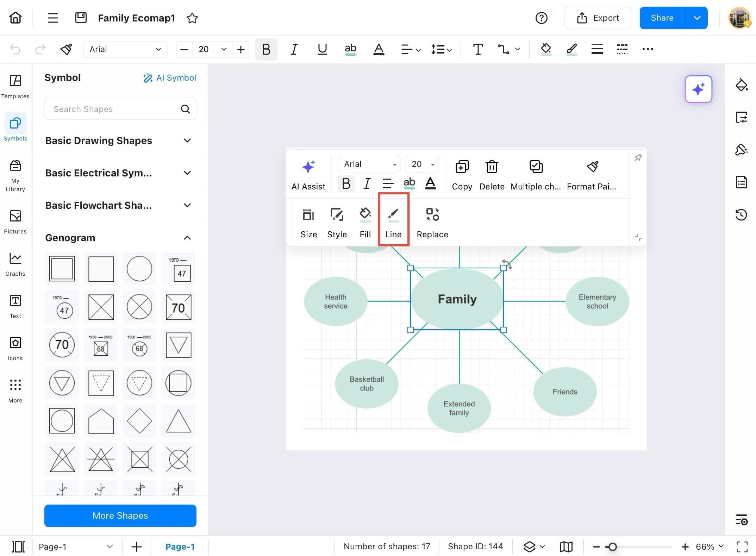This screenshot has height=556, width=756.
Task: Open the Arial font dropdown in top toolbar
Action: [125, 49]
